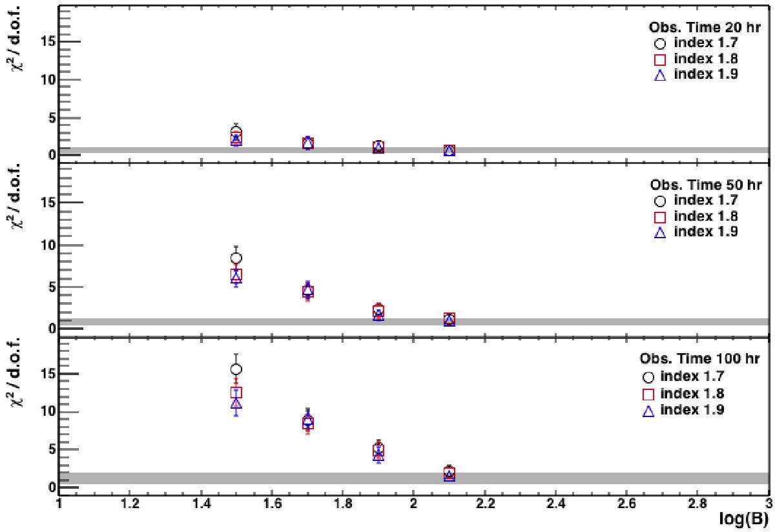775x532 pixels.
Task: Click the highest black circle data point in middle panel
Action: [236, 258]
